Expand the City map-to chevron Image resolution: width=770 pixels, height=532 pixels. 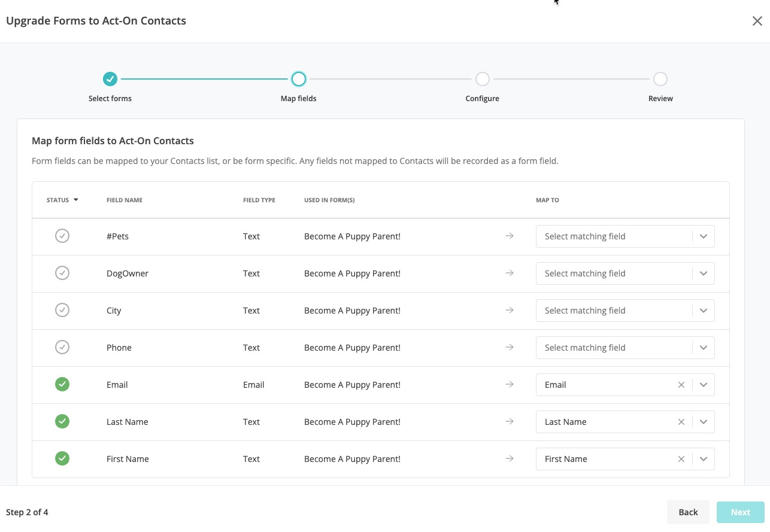pyautogui.click(x=704, y=311)
